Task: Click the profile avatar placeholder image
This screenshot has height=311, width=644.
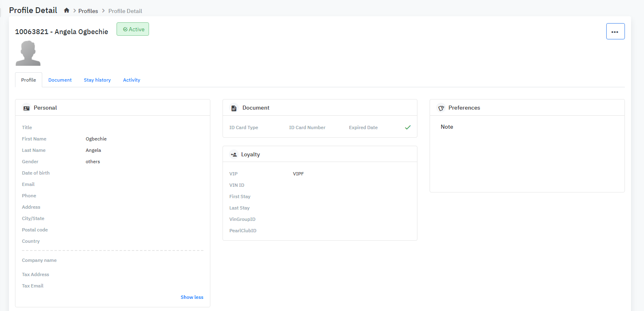Action: 28,53
